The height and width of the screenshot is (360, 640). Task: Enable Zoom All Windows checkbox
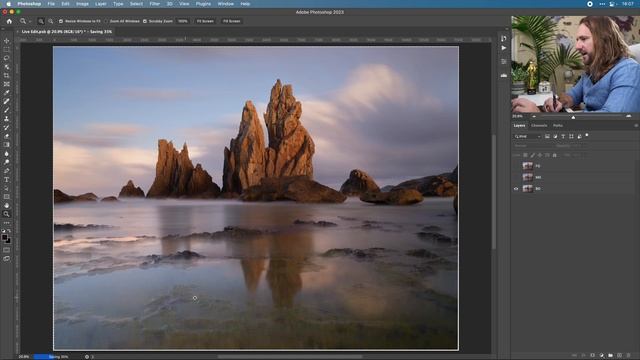106,21
